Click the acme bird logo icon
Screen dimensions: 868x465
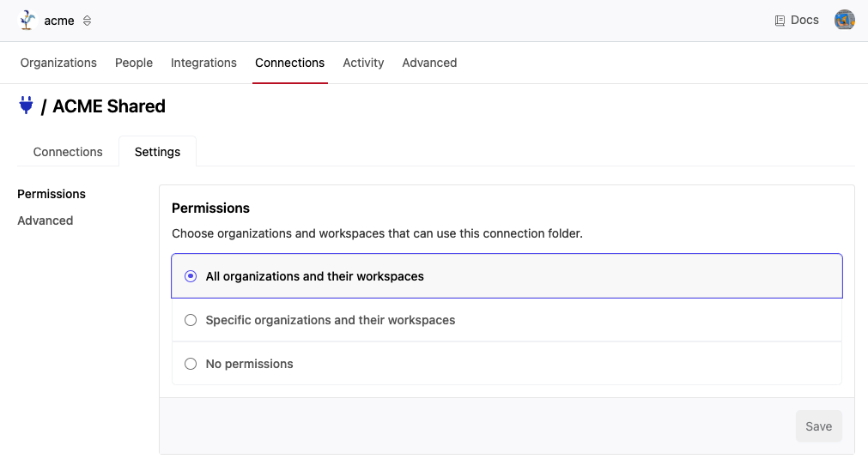coord(27,21)
